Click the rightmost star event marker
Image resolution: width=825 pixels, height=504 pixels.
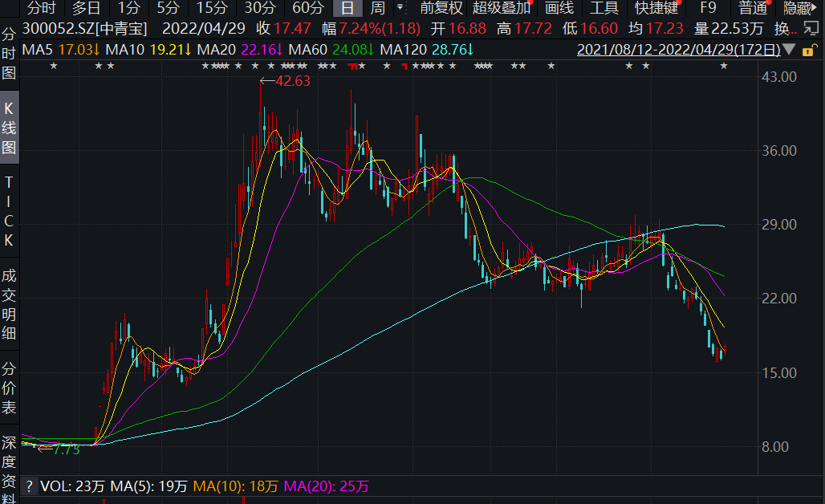pyautogui.click(x=724, y=66)
